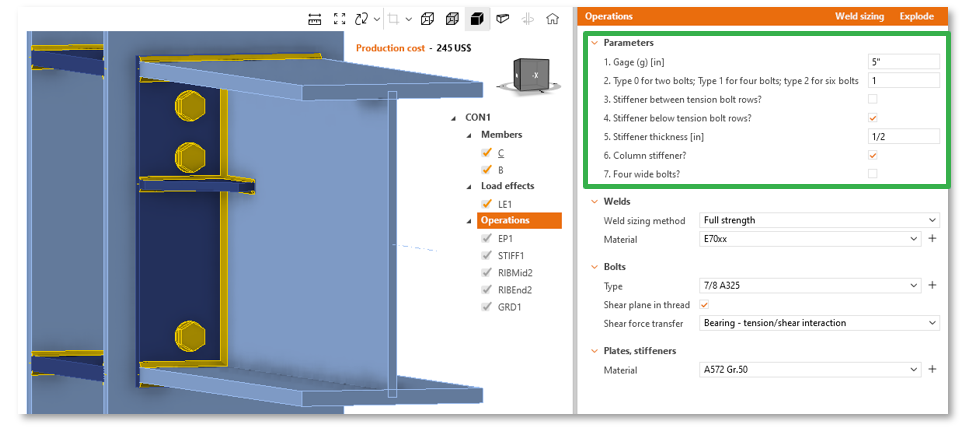Select the solid black cube view
Viewport: 960px width, 432px height.
(478, 18)
